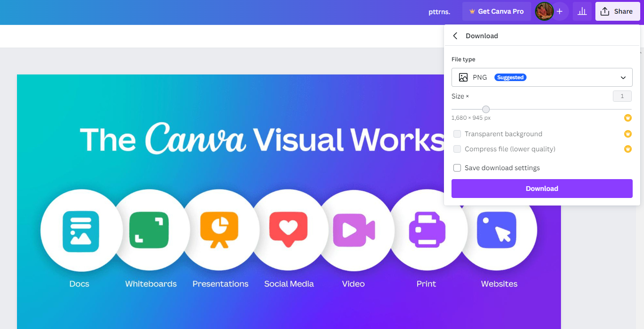Viewport: 644px width, 329px height.
Task: Check the Save download settings box
Action: (x=457, y=168)
